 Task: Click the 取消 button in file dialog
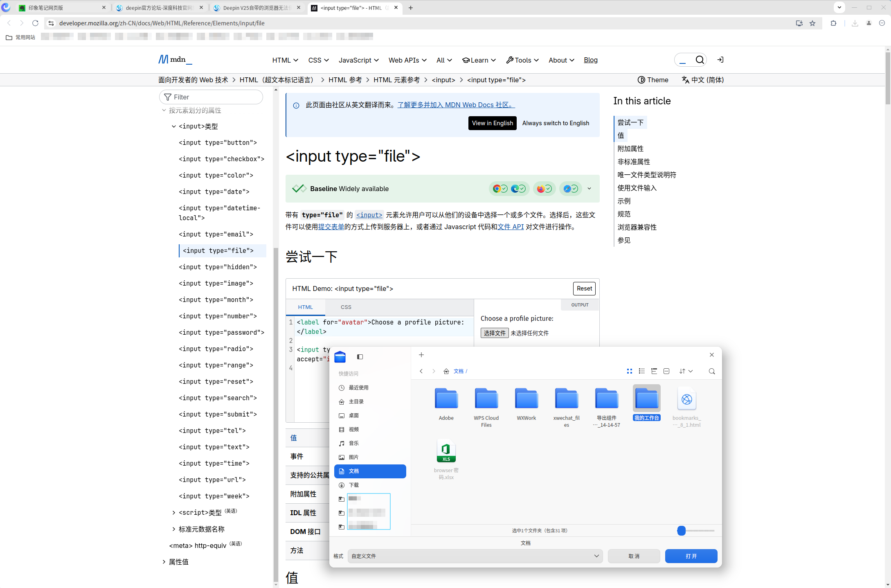(x=634, y=556)
